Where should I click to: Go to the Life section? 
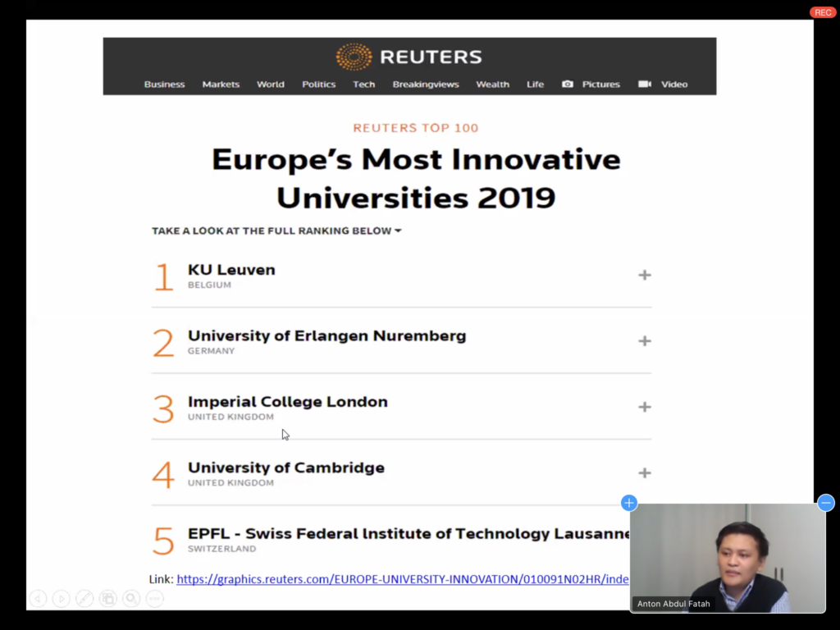pyautogui.click(x=535, y=84)
